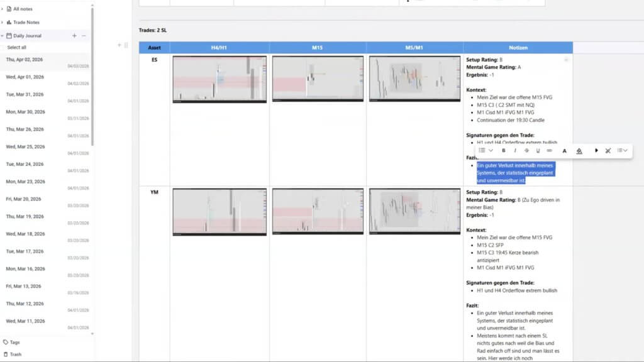Apply italic to the selected text

click(x=515, y=151)
